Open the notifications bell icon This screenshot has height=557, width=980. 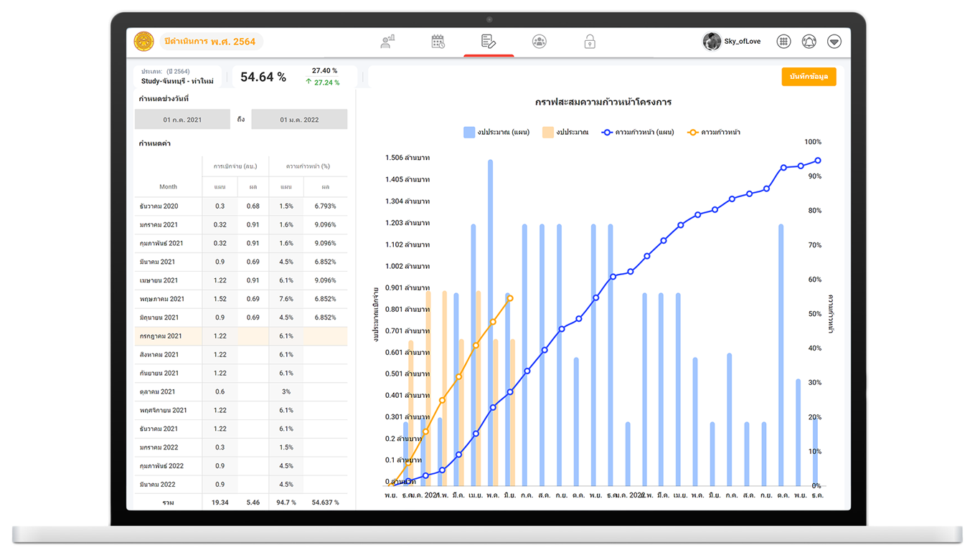point(809,42)
